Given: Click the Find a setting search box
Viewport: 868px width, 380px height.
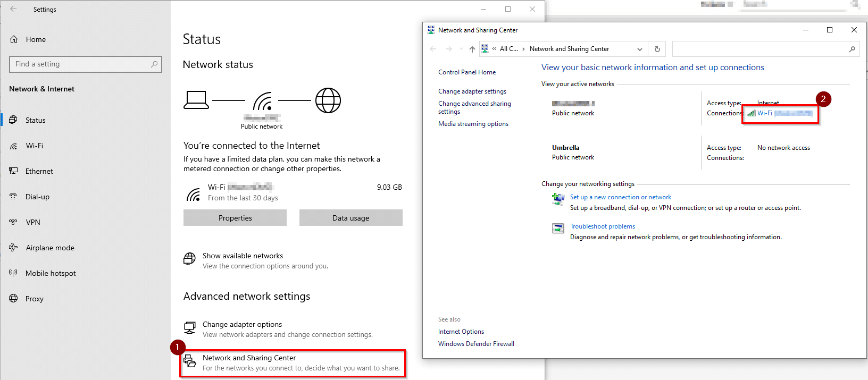Looking at the screenshot, I should 86,64.
